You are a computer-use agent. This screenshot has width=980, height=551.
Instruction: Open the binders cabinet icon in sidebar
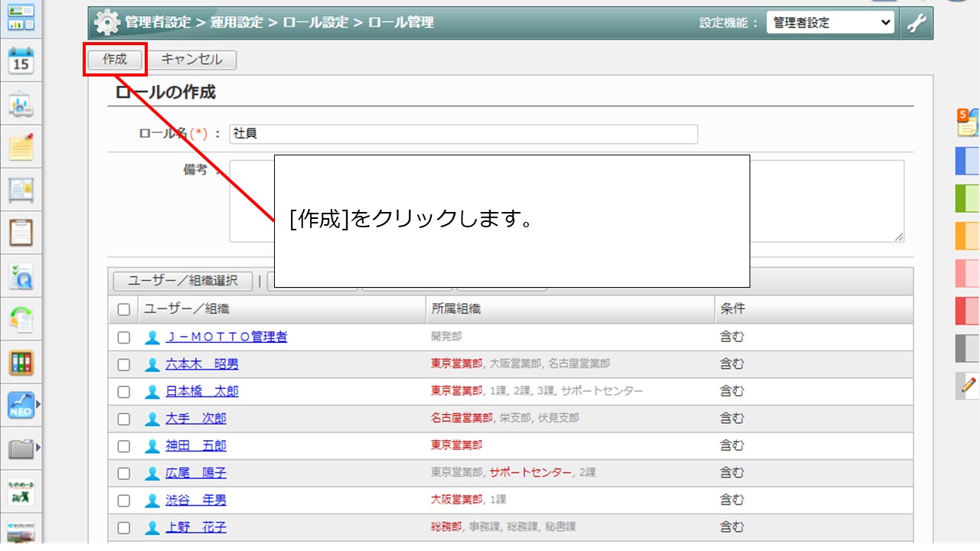click(21, 363)
